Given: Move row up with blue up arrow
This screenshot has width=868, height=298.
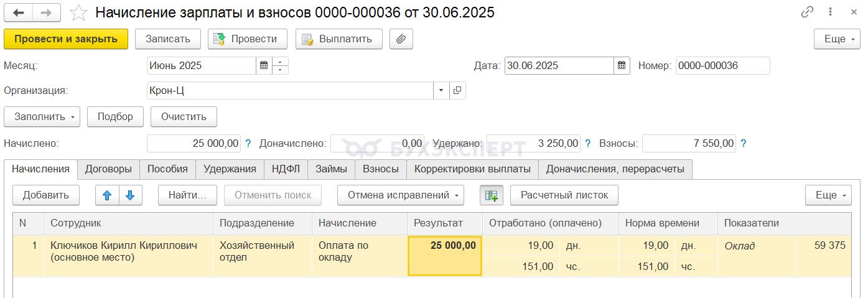Looking at the screenshot, I should pyautogui.click(x=107, y=195).
